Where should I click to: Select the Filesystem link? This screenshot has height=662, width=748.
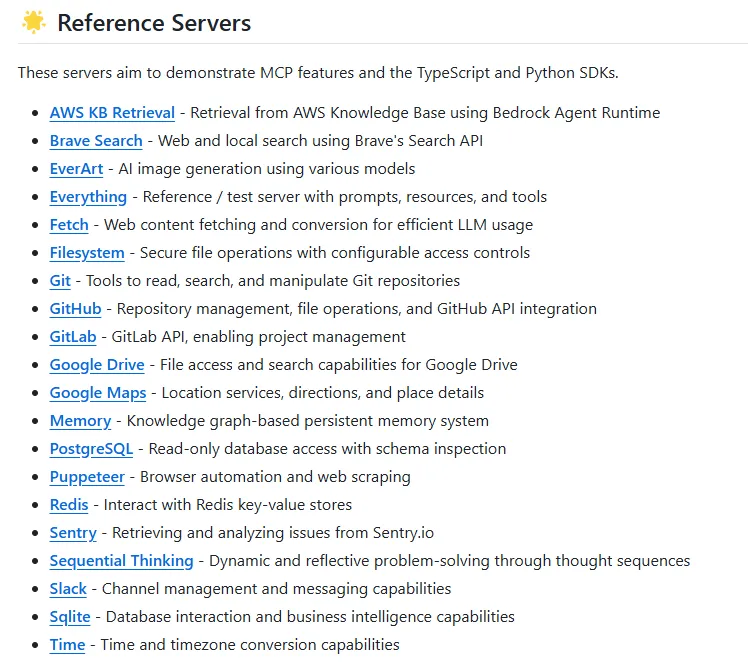pyautogui.click(x=87, y=253)
